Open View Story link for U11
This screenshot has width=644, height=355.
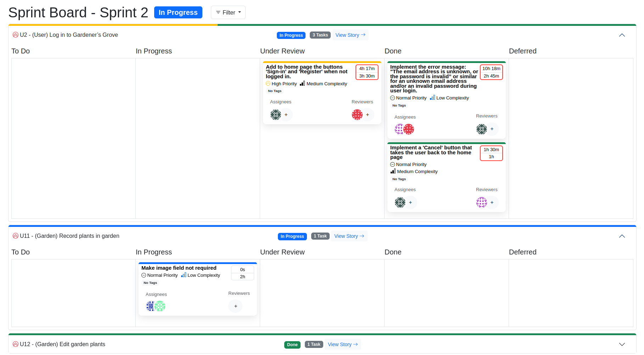point(349,236)
